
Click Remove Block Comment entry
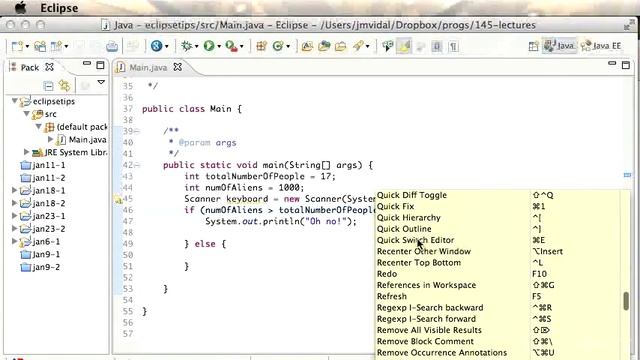click(425, 341)
